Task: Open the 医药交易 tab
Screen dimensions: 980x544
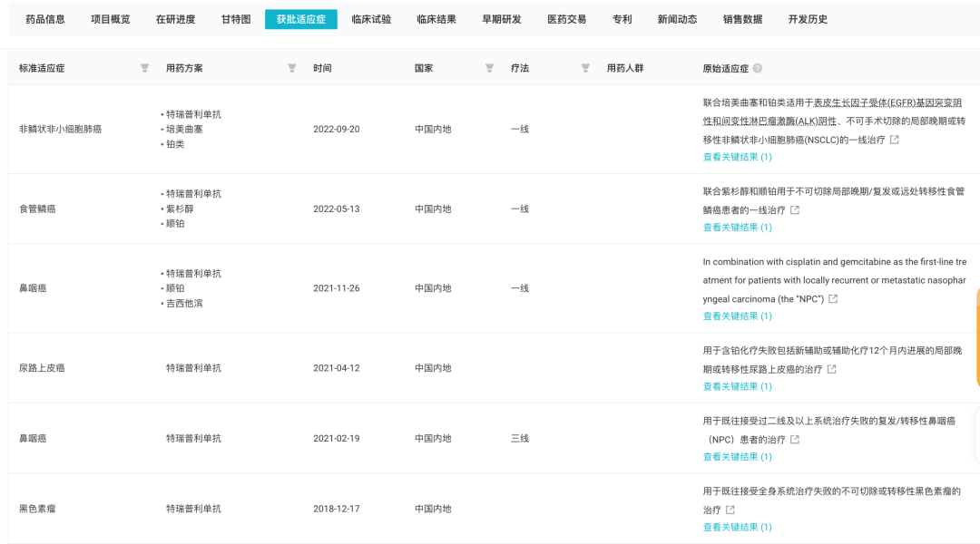Action: (567, 19)
